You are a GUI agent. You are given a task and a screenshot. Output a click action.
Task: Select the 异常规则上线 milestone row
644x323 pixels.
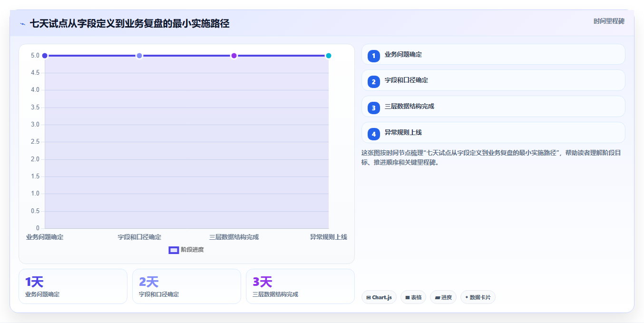[493, 133]
